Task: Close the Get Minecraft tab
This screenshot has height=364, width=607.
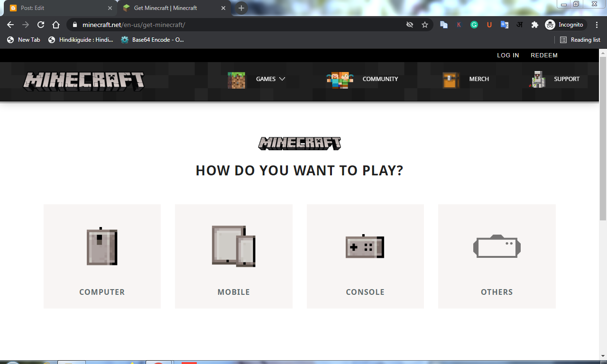Action: tap(223, 8)
